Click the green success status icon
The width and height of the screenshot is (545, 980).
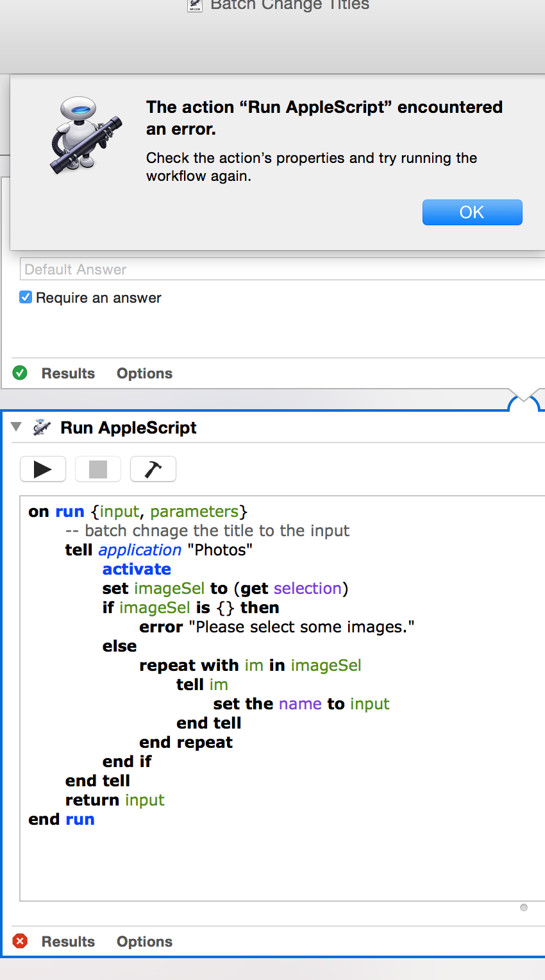click(19, 373)
